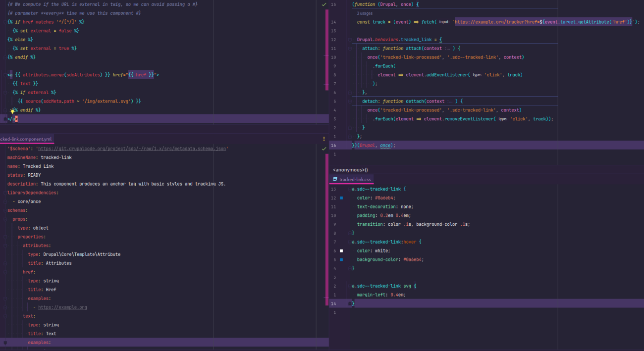Image resolution: width=644 pixels, height=351 pixels.
Task: Click the '.forEach(' call under attach
Action: pyautogui.click(x=385, y=66)
